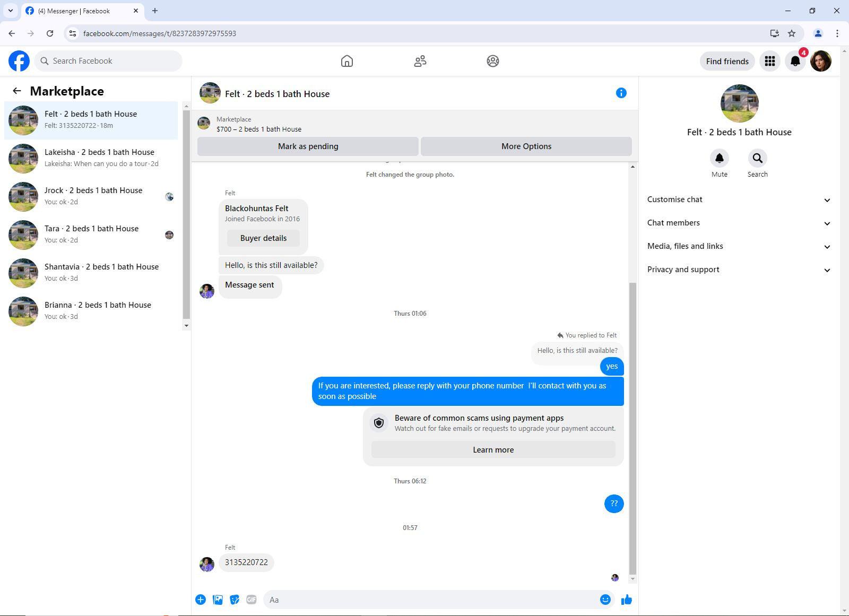Open the Friends icon in top navigation
This screenshot has width=849, height=616.
point(420,61)
